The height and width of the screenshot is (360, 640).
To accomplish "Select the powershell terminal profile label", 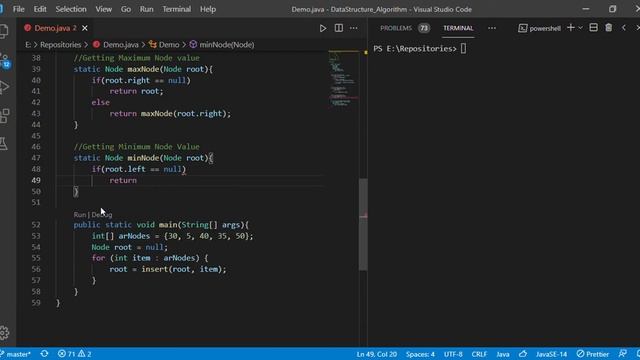I will pyautogui.click(x=540, y=28).
